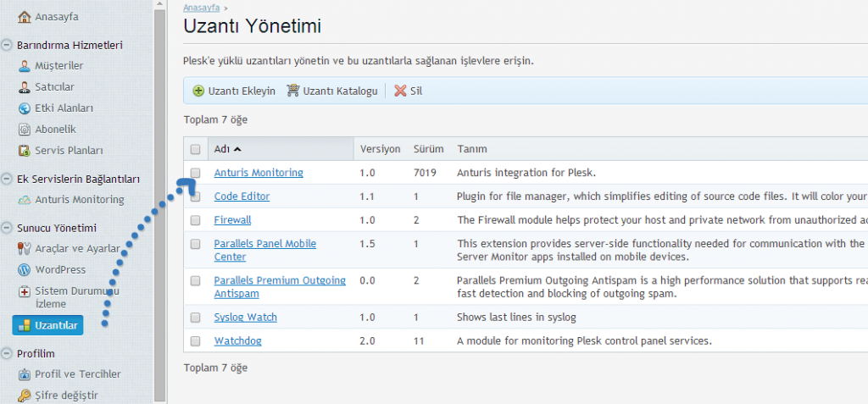Open Anasayfa in the sidebar
This screenshot has width=868, height=404.
57,17
